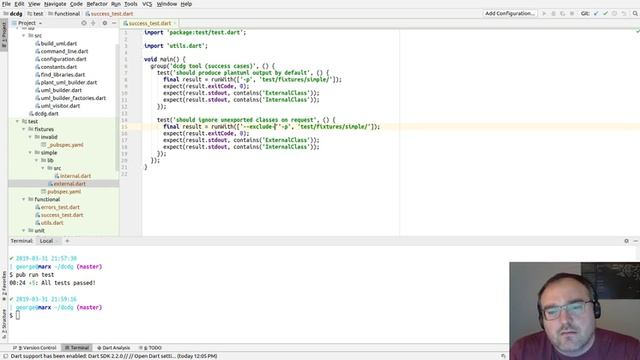
Task: Click line 15 with runWith exclude code
Action: (271, 127)
